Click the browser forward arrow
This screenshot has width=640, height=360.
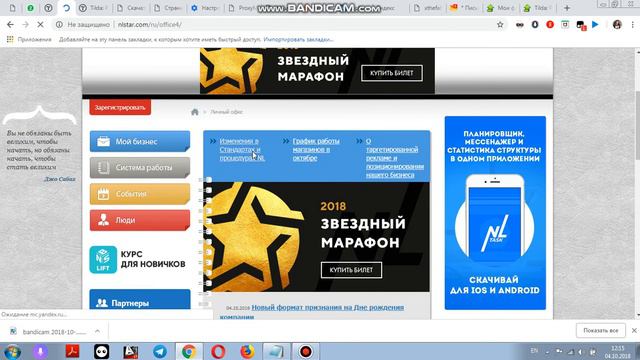(x=25, y=24)
